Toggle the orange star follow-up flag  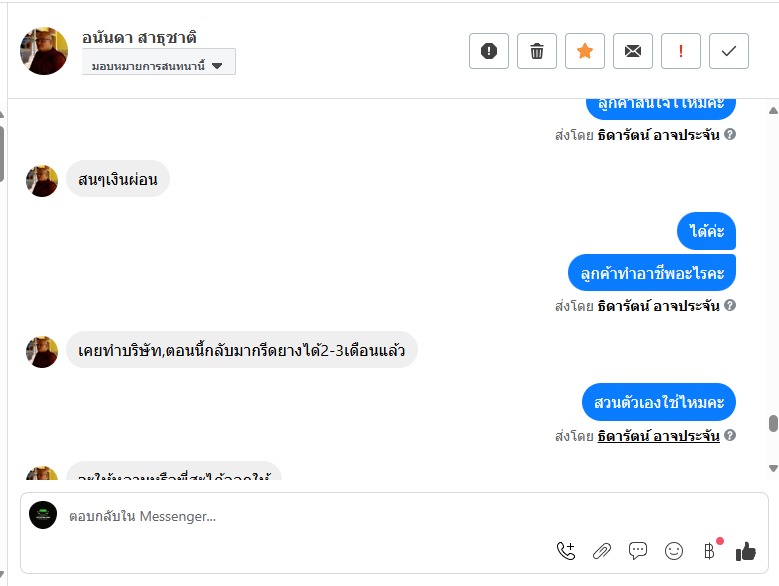coord(585,51)
